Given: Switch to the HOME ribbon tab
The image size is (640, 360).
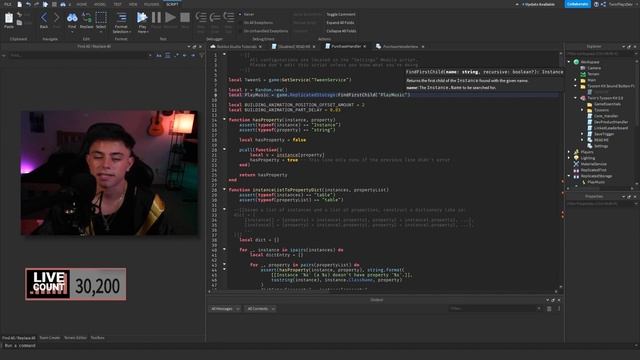Looking at the screenshot, I should [82, 4].
